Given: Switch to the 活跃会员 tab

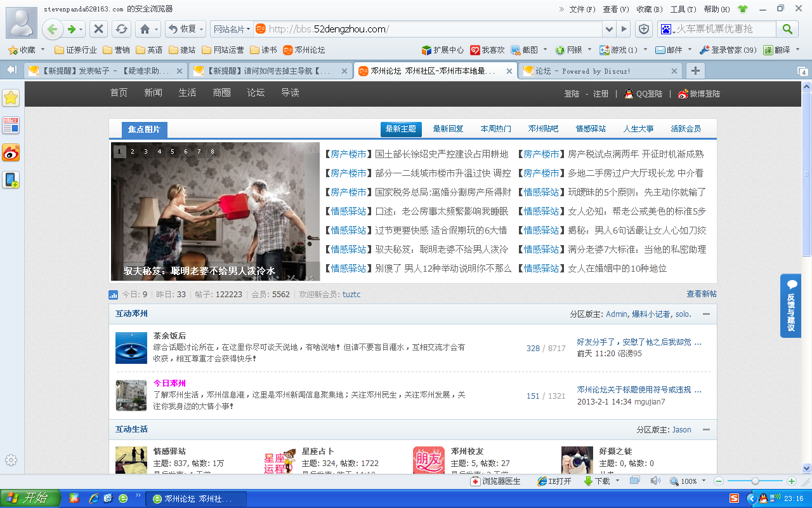Looking at the screenshot, I should (x=686, y=129).
